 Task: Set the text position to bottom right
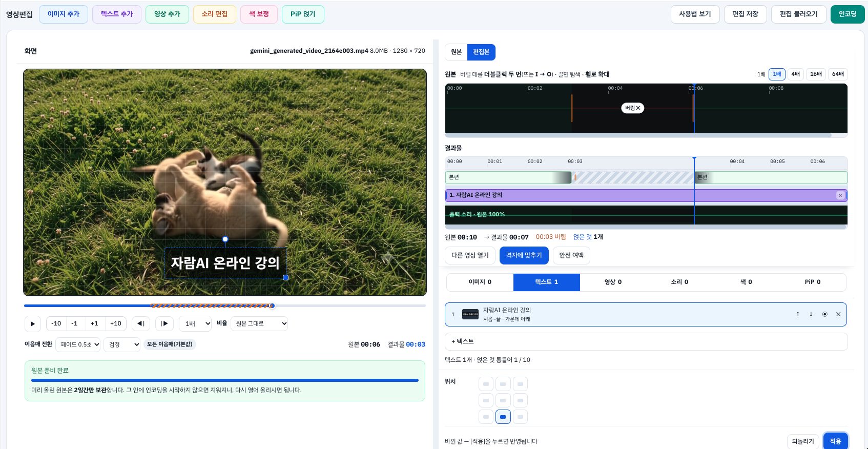coord(520,417)
